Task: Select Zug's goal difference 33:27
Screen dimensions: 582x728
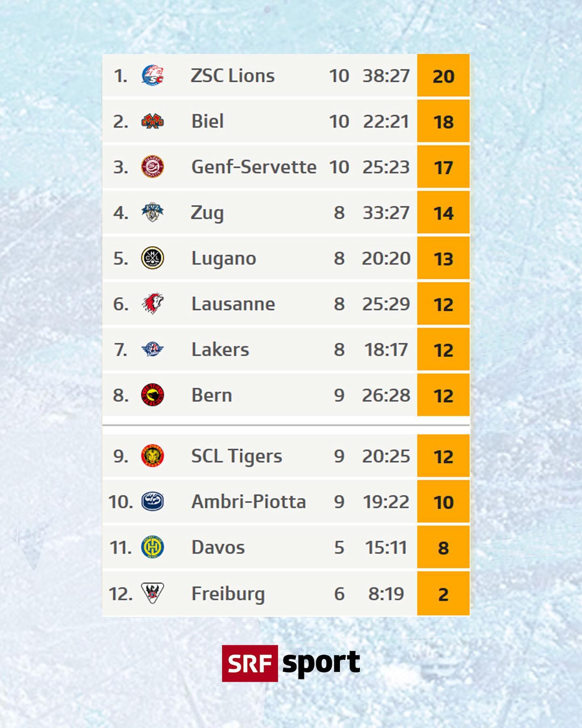Action: pos(386,213)
